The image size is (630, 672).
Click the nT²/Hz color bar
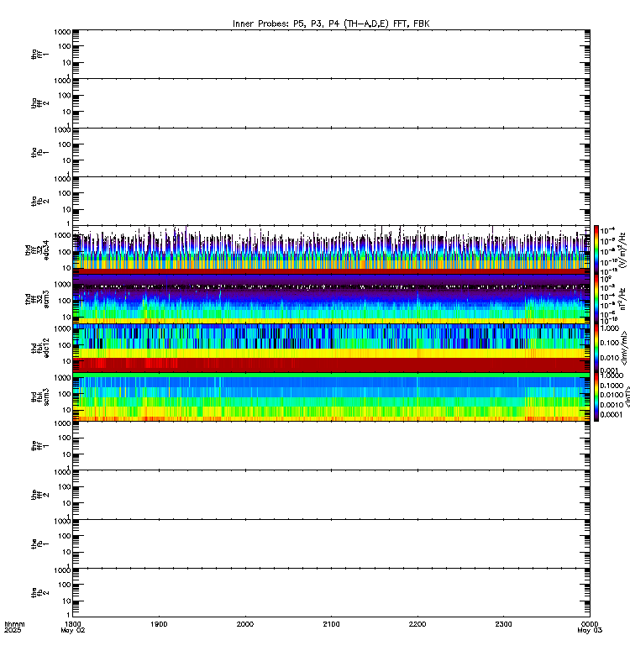point(596,299)
